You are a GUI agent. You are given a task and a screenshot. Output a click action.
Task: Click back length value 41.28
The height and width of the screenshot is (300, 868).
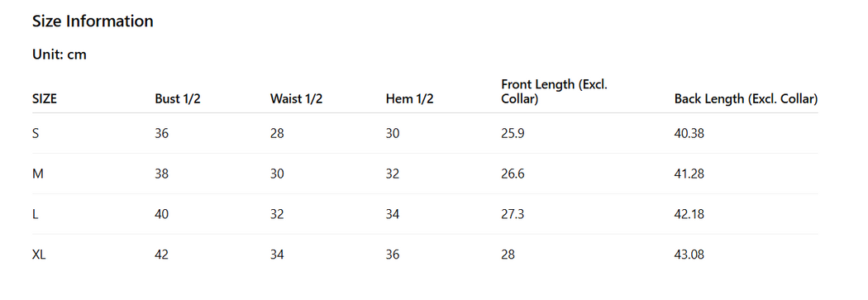tap(689, 174)
